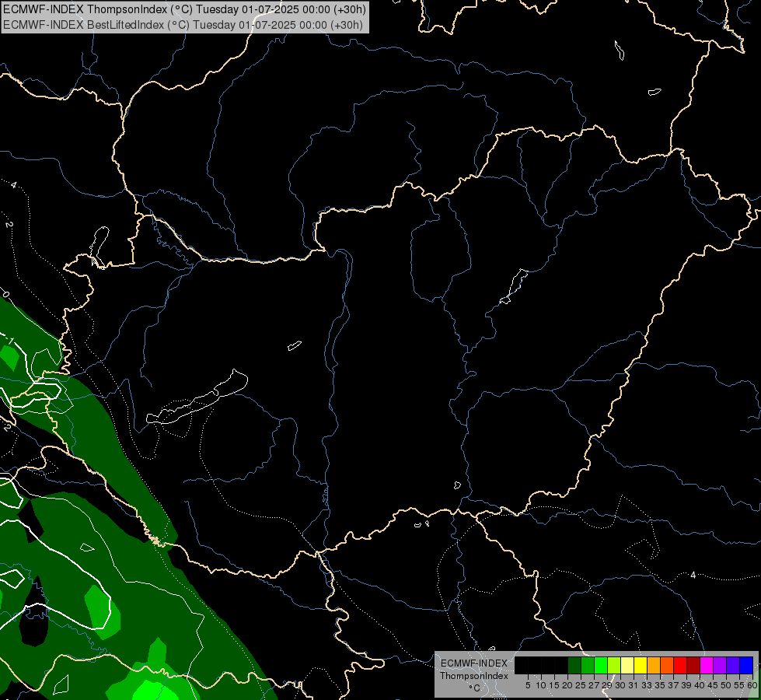Viewport: 761px width, 700px height.
Task: Click the legend tick value '30'
Action: pyautogui.click(x=620, y=685)
